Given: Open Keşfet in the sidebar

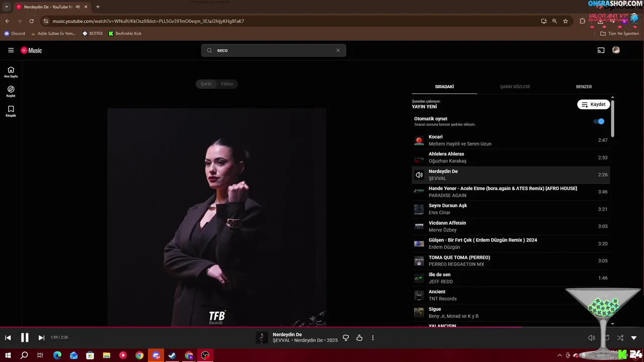Looking at the screenshot, I should [11, 92].
